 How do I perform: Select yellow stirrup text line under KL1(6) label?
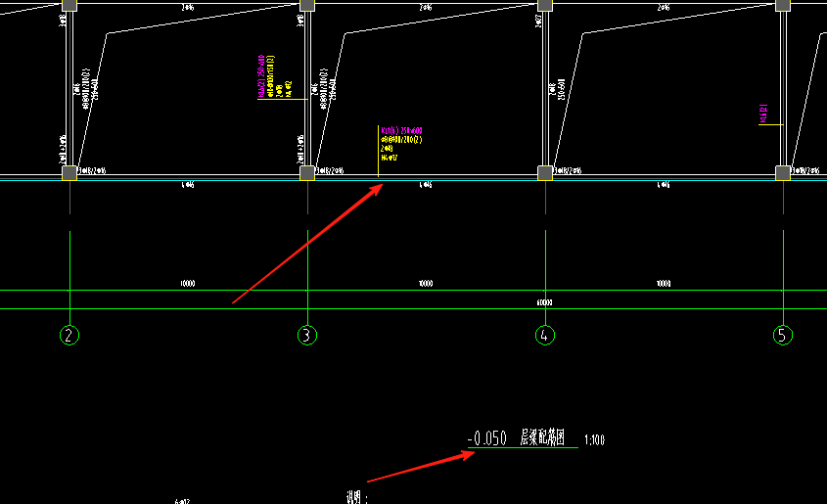tap(401, 140)
